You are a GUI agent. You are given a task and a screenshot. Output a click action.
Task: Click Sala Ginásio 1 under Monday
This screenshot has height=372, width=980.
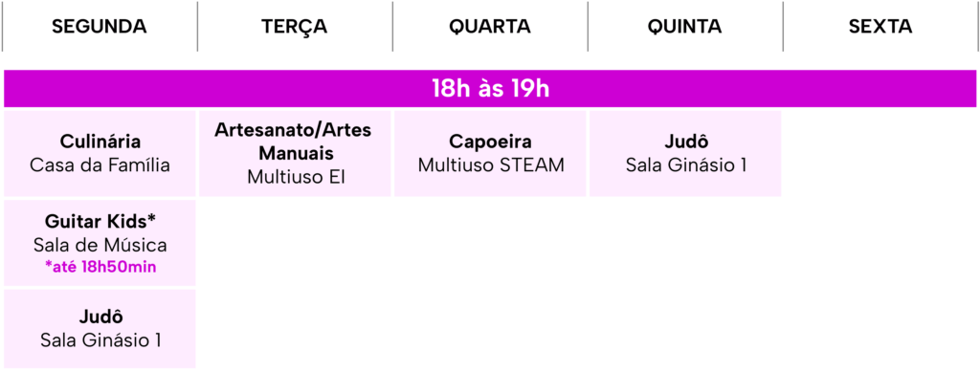(x=100, y=340)
